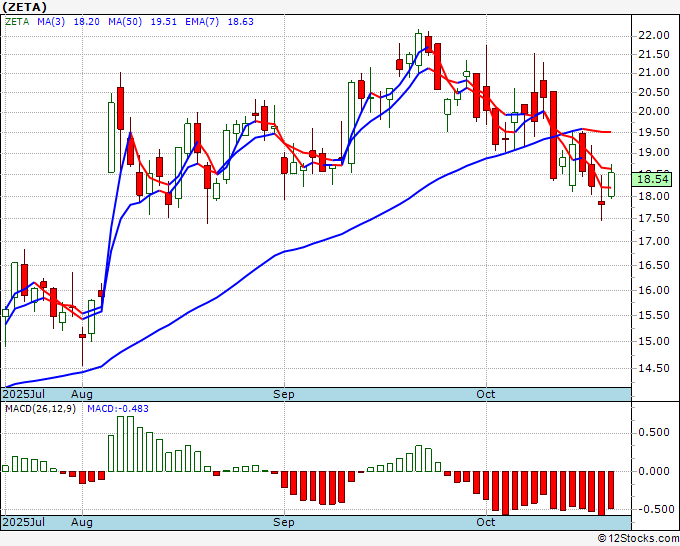
Task: Click the 21.00 price axis label
Action: (x=654, y=73)
